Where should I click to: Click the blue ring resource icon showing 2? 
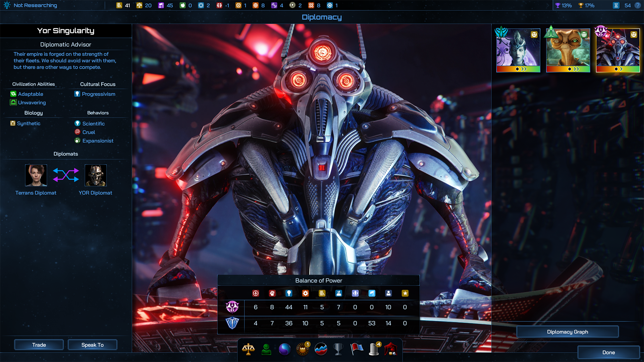[x=201, y=5]
